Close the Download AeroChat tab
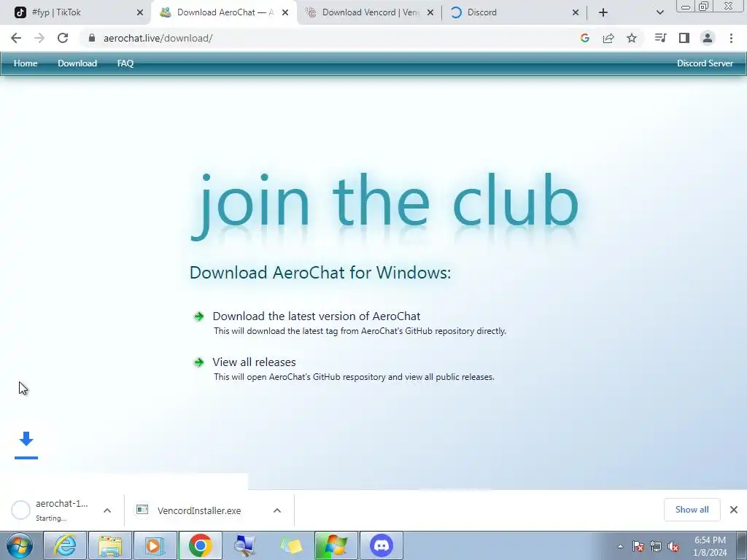 click(285, 12)
